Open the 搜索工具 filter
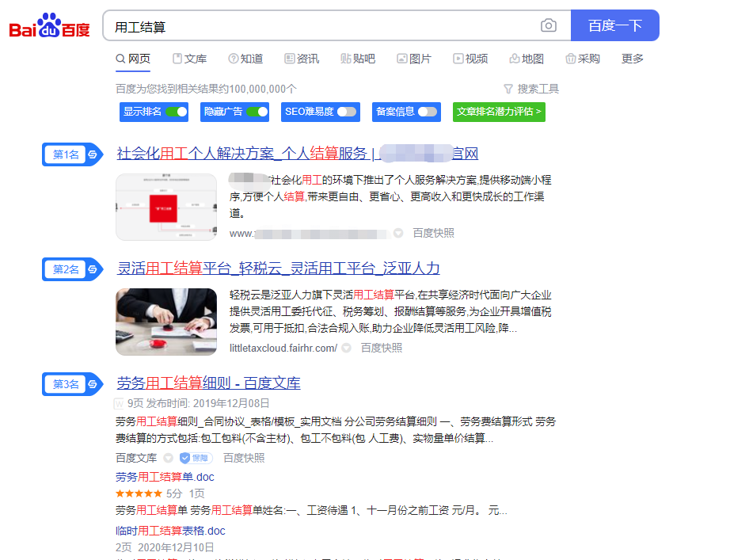Screen dimensions: 730x560 (531, 89)
